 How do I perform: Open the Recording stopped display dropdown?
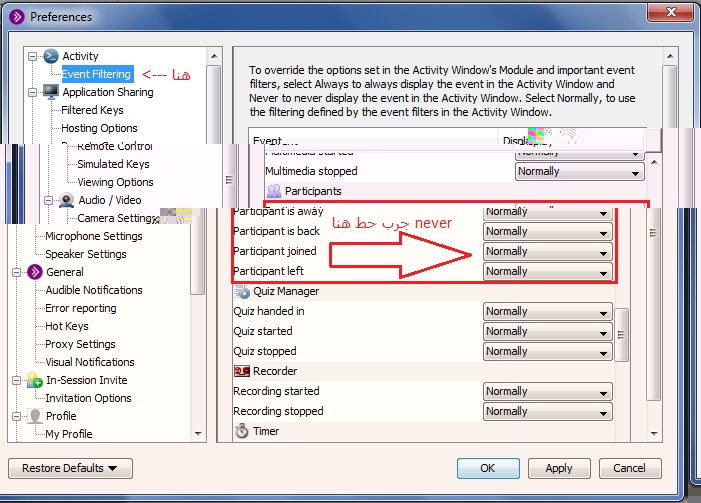click(x=547, y=412)
